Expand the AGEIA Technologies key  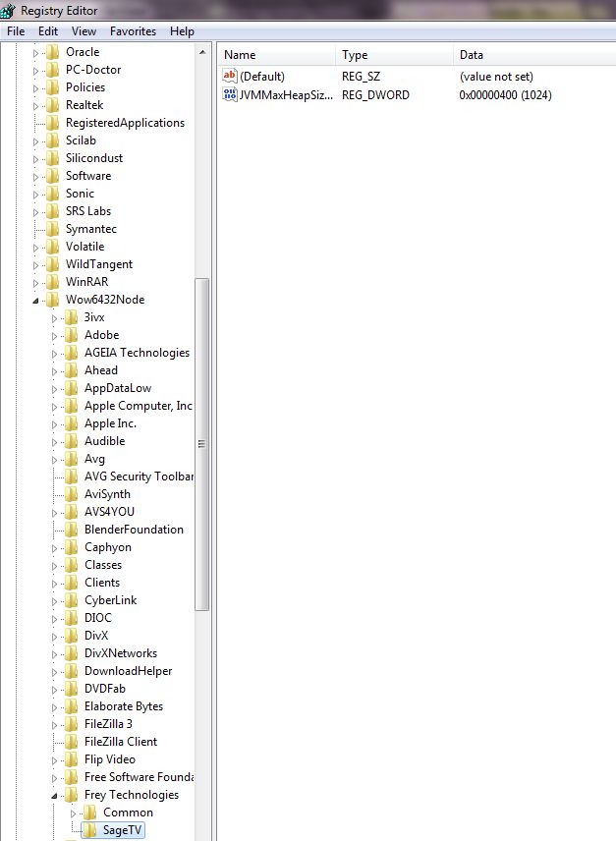pyautogui.click(x=55, y=354)
